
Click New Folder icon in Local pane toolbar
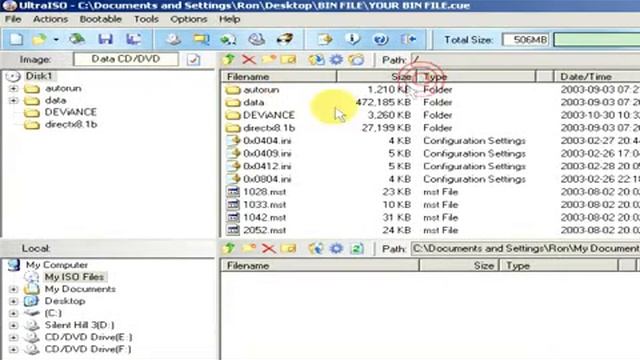point(249,248)
